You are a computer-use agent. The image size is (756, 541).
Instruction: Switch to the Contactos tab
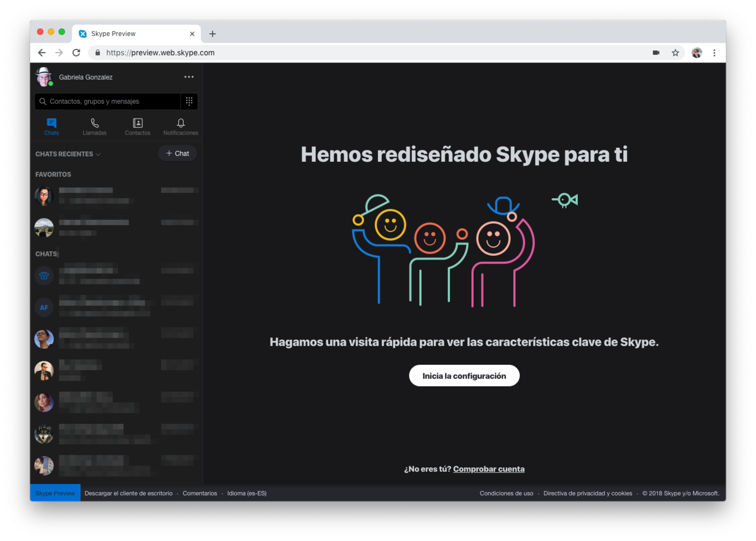pos(138,127)
